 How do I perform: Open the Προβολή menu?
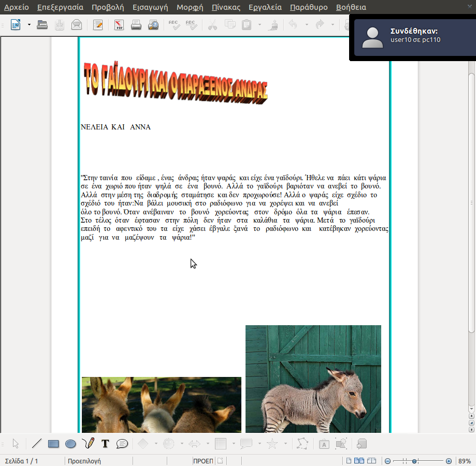click(x=108, y=7)
